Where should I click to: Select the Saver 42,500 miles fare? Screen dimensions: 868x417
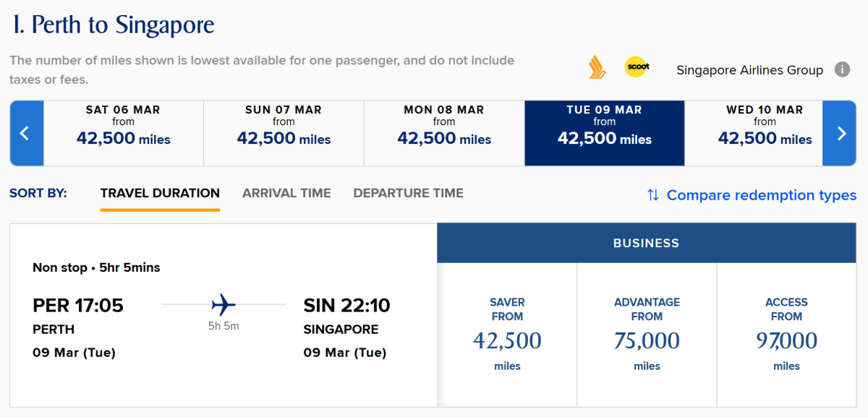[507, 334]
